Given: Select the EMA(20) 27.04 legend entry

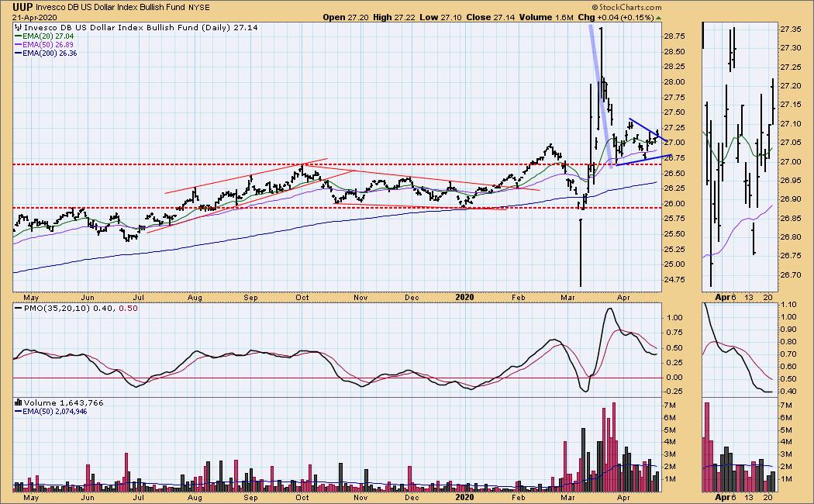Looking at the screenshot, I should coord(45,36).
